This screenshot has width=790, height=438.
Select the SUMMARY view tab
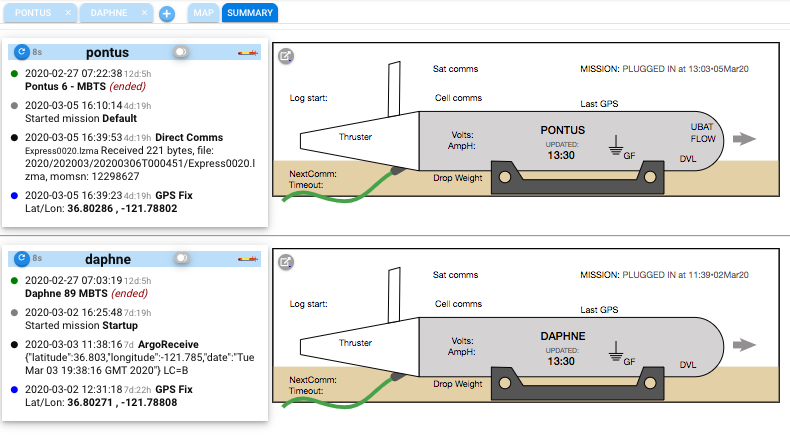click(x=250, y=13)
